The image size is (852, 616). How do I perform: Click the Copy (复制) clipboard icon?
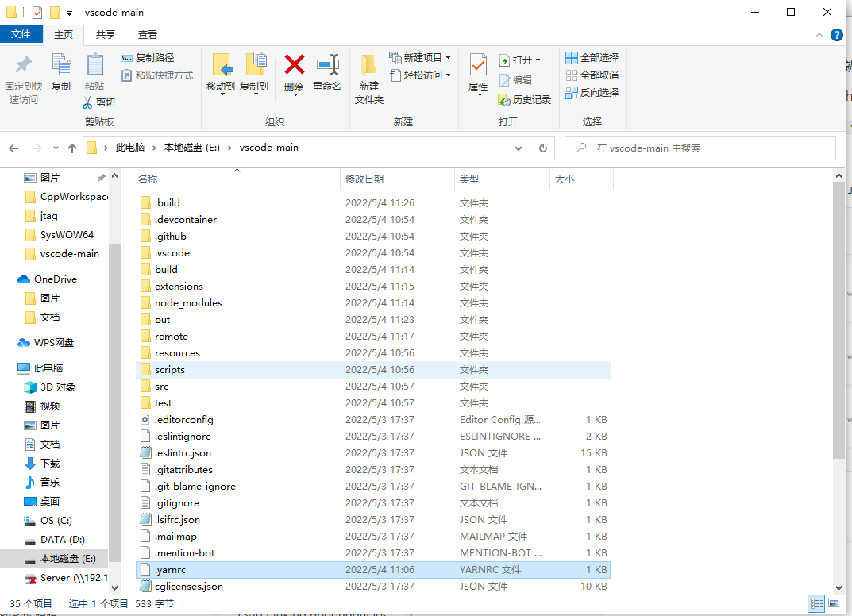[x=61, y=65]
